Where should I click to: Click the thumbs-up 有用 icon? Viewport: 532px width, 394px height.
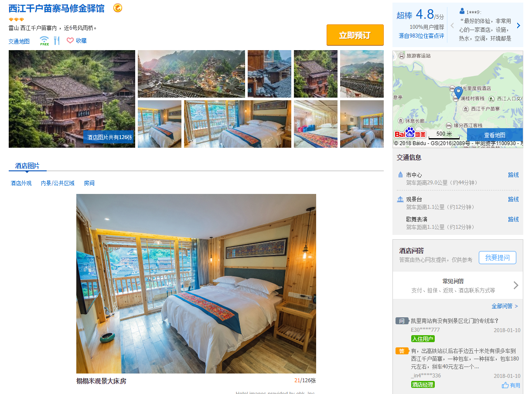pyautogui.click(x=505, y=385)
